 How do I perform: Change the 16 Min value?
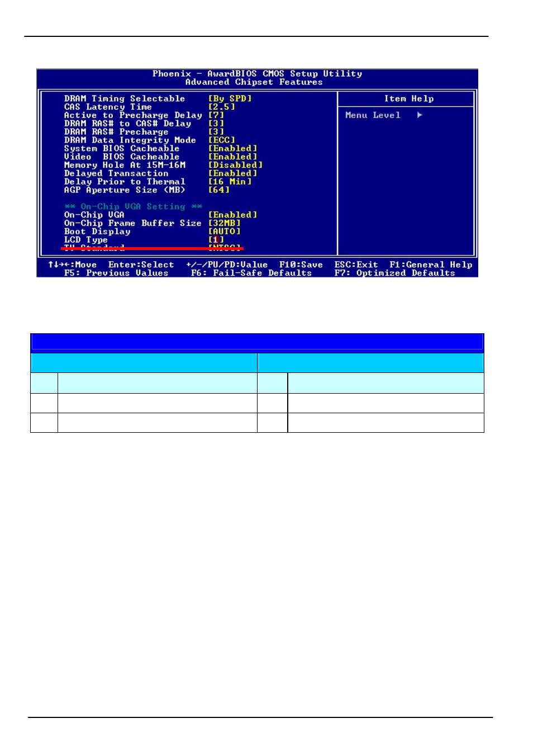point(230,182)
